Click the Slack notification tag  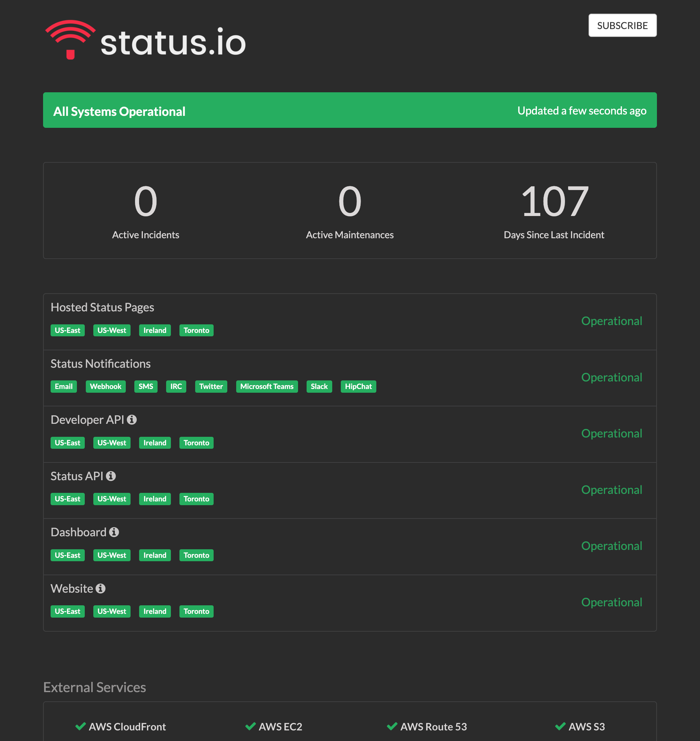tap(319, 387)
